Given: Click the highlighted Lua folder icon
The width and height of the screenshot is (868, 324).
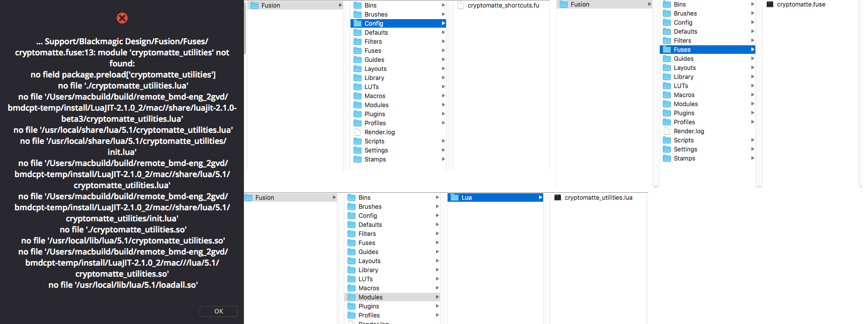Looking at the screenshot, I should (455, 198).
